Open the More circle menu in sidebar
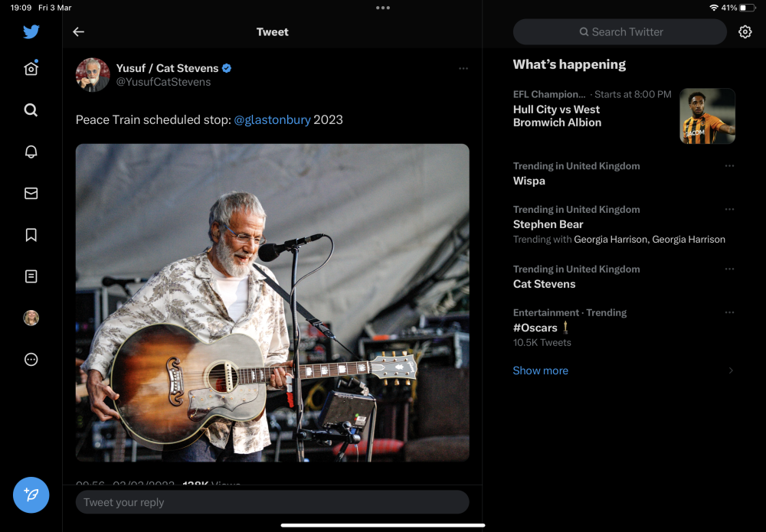The width and height of the screenshot is (766, 532). 31,360
